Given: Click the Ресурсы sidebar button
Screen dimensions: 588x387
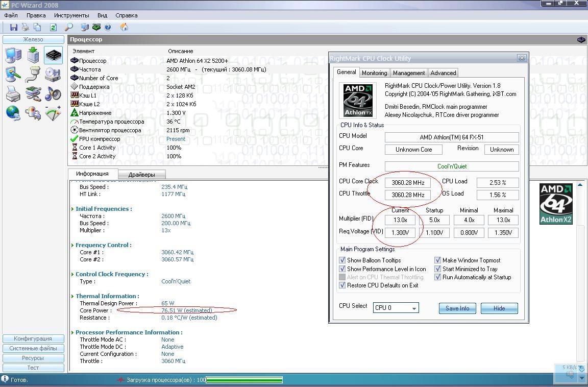Looking at the screenshot, I should pos(33,358).
